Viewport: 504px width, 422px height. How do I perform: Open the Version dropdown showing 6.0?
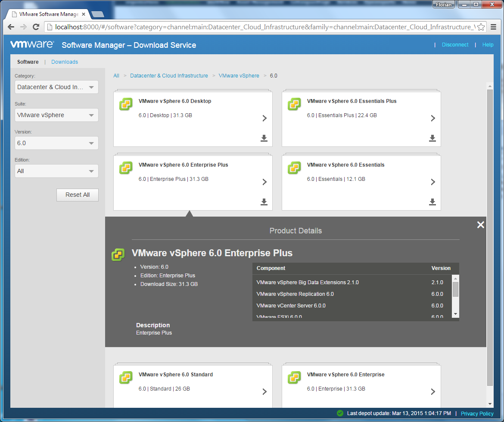click(56, 143)
